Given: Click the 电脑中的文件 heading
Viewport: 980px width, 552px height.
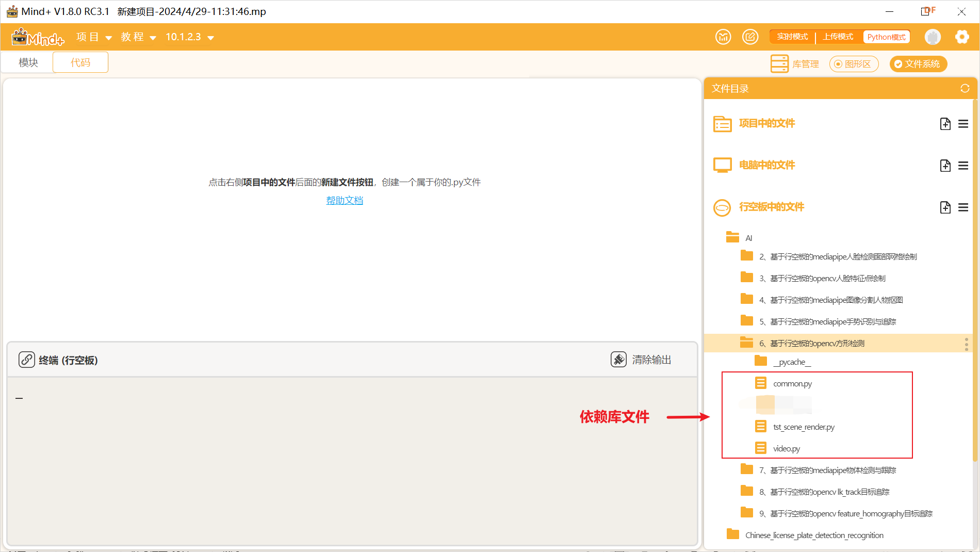Looking at the screenshot, I should point(767,165).
